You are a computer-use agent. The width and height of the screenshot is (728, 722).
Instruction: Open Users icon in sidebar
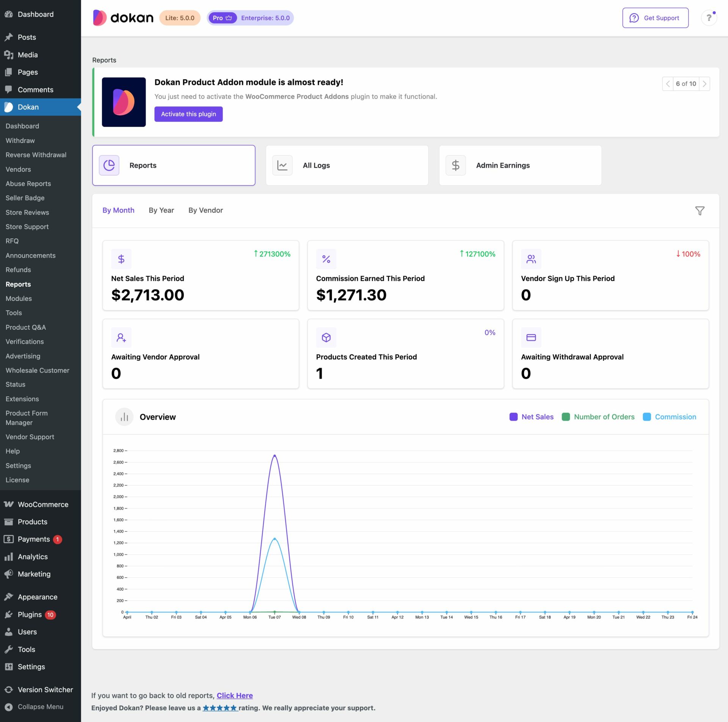[9, 632]
